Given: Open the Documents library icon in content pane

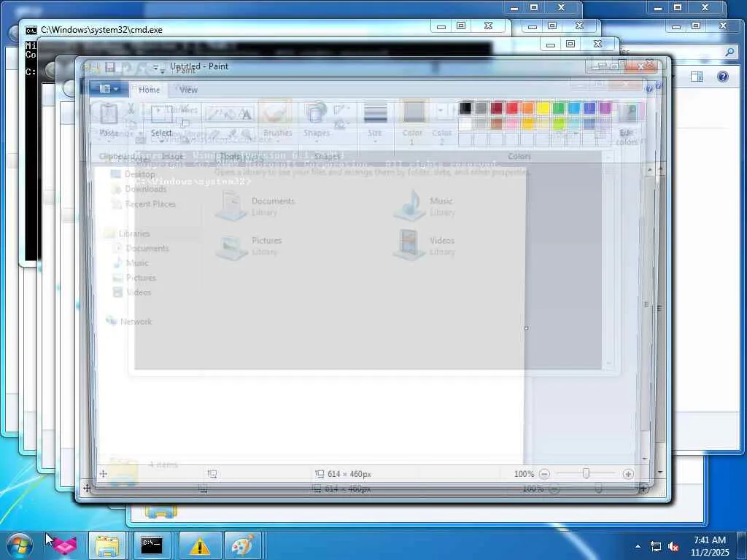Looking at the screenshot, I should [x=231, y=206].
